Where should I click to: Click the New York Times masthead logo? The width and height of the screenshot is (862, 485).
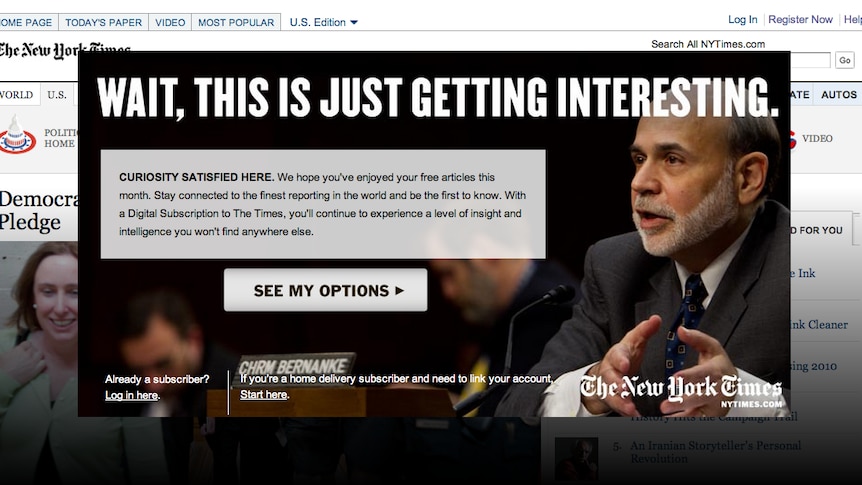(x=63, y=51)
